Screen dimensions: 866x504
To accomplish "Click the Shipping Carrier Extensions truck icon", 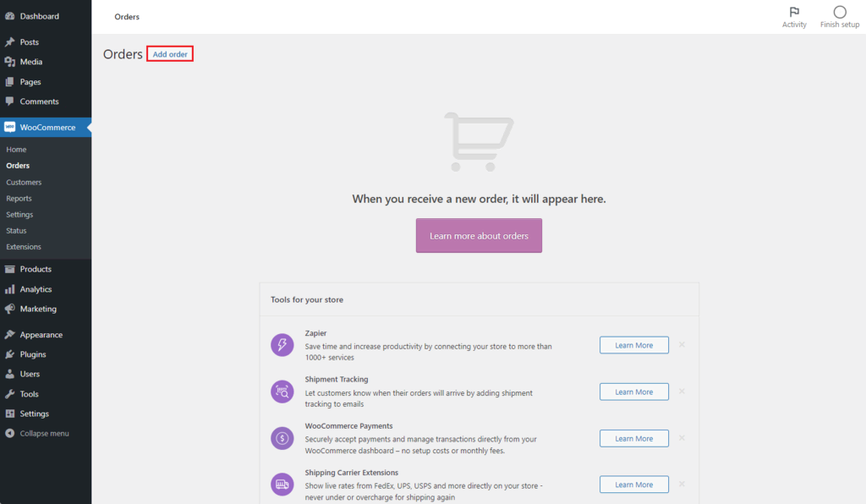I will point(282,484).
